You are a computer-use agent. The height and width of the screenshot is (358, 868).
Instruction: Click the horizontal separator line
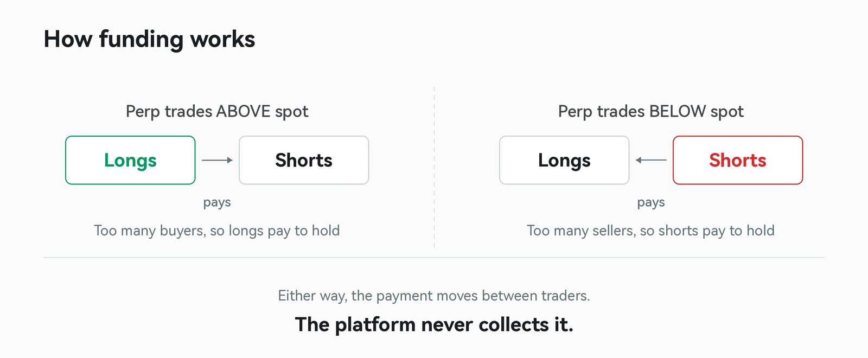(x=434, y=257)
